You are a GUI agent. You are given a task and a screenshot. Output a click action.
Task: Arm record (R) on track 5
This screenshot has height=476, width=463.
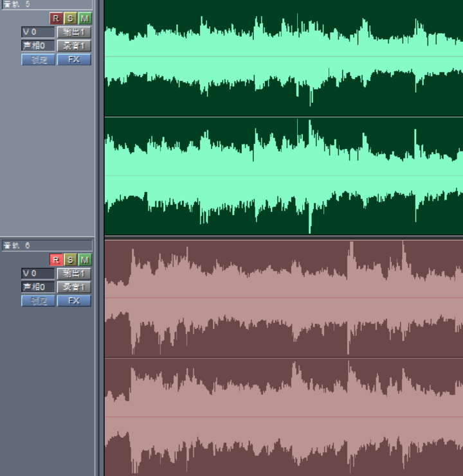[x=56, y=19]
